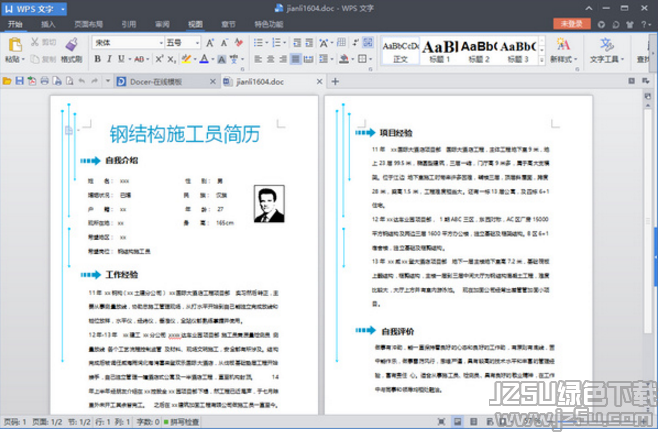Screen dimensions: 659x432
Task: Add new document tab with plus
Action: 335,82
